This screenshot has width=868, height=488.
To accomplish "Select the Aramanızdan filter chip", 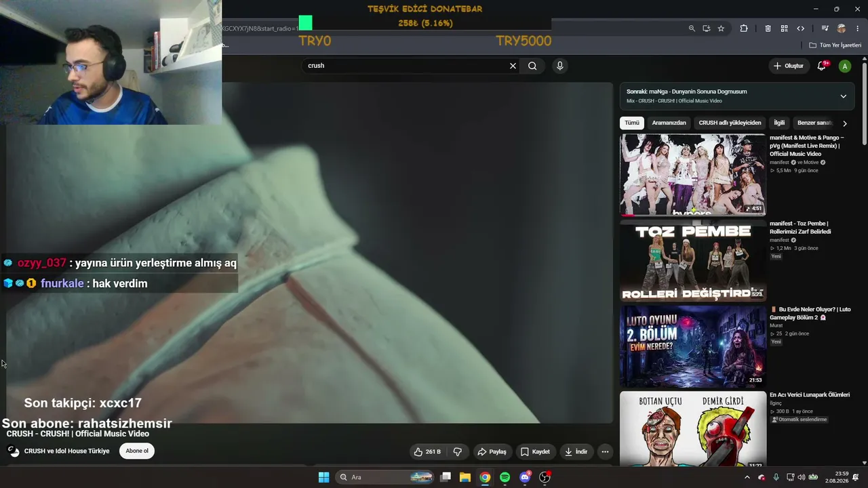I will (669, 123).
